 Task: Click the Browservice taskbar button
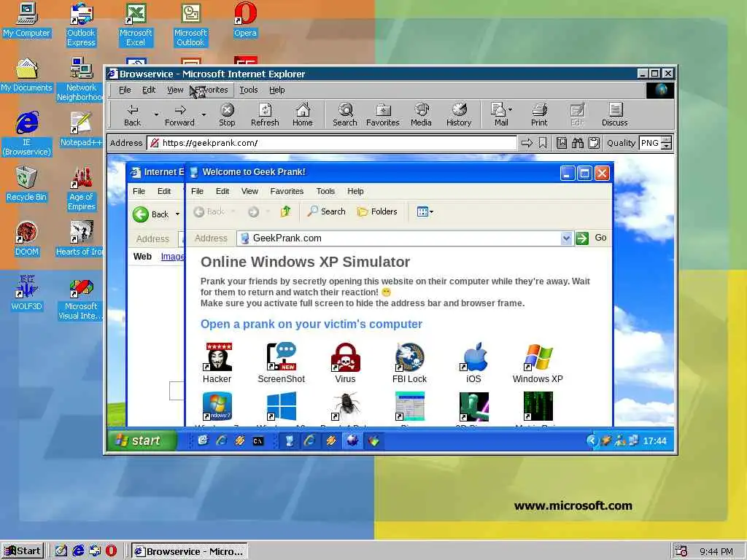tap(190, 551)
